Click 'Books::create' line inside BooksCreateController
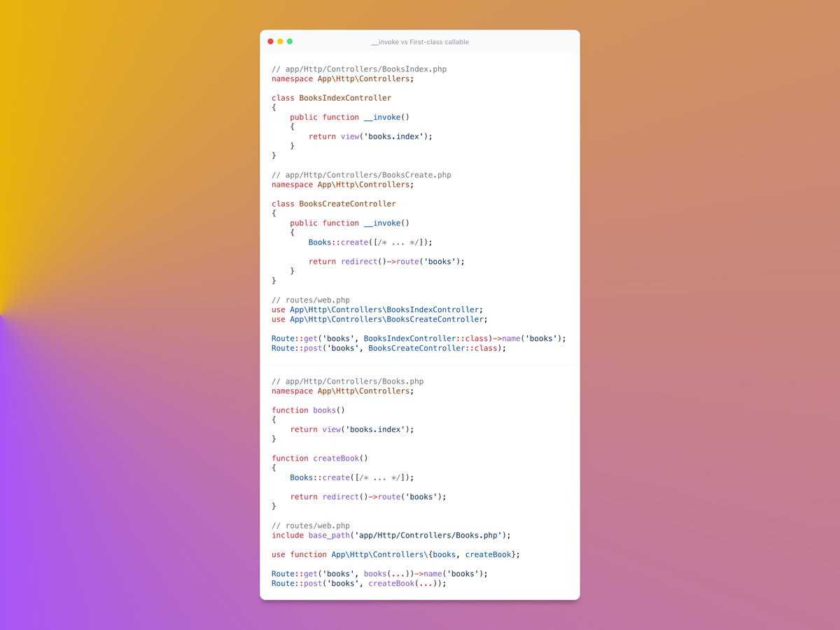840x630 pixels. (371, 242)
